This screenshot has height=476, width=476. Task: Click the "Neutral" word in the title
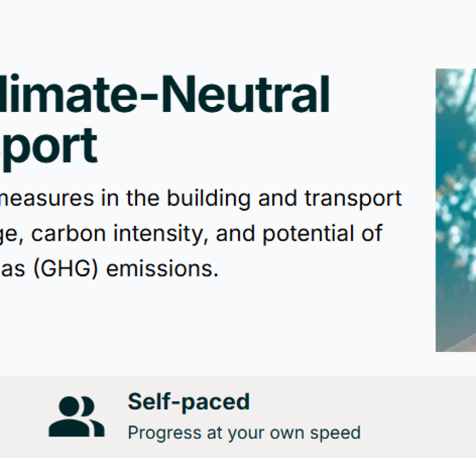(x=261, y=95)
